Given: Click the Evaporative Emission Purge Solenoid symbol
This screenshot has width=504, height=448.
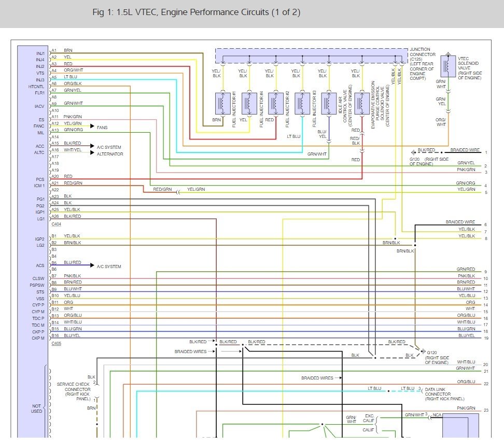Looking at the screenshot, I should [362, 103].
